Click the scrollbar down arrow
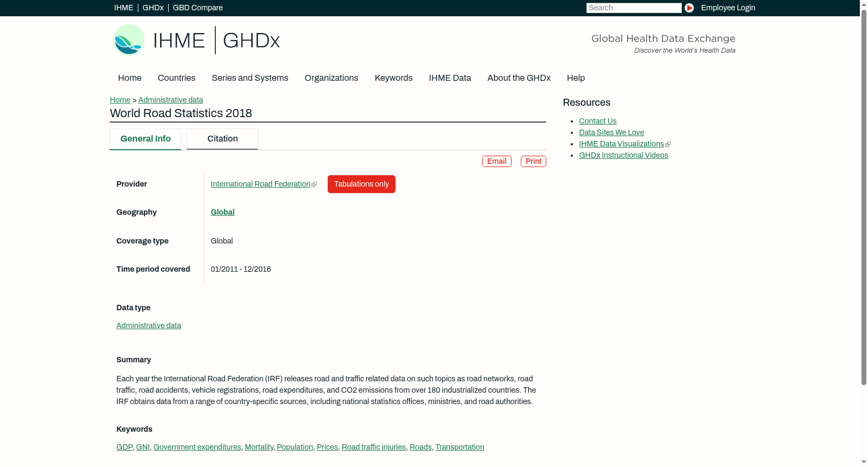The width and height of the screenshot is (868, 467). pyautogui.click(x=864, y=463)
